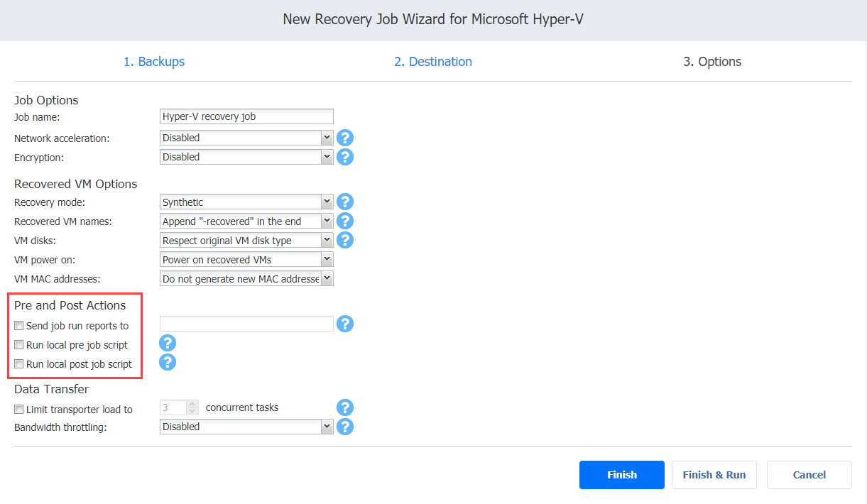Enable Send job run reports to
The height and width of the screenshot is (504, 867).
[19, 326]
